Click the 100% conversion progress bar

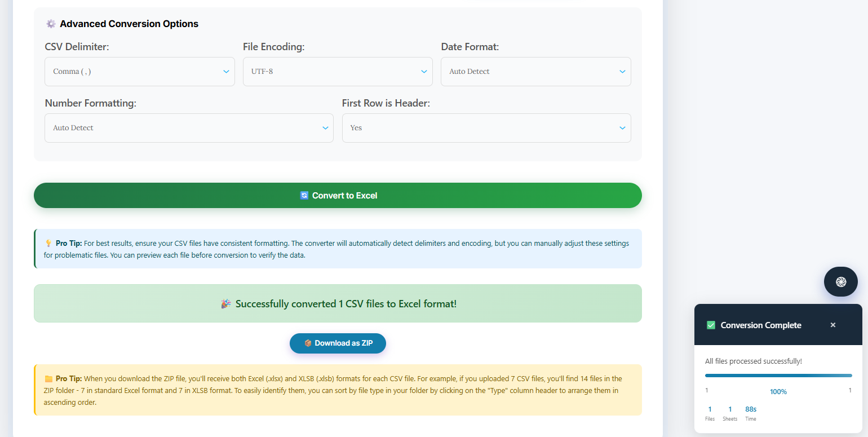point(778,376)
